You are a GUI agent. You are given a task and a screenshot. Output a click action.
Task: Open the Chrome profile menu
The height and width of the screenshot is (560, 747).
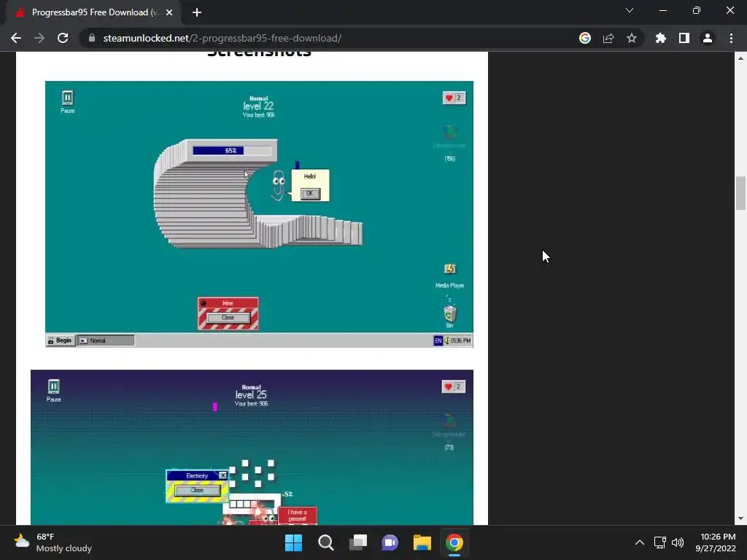(708, 38)
